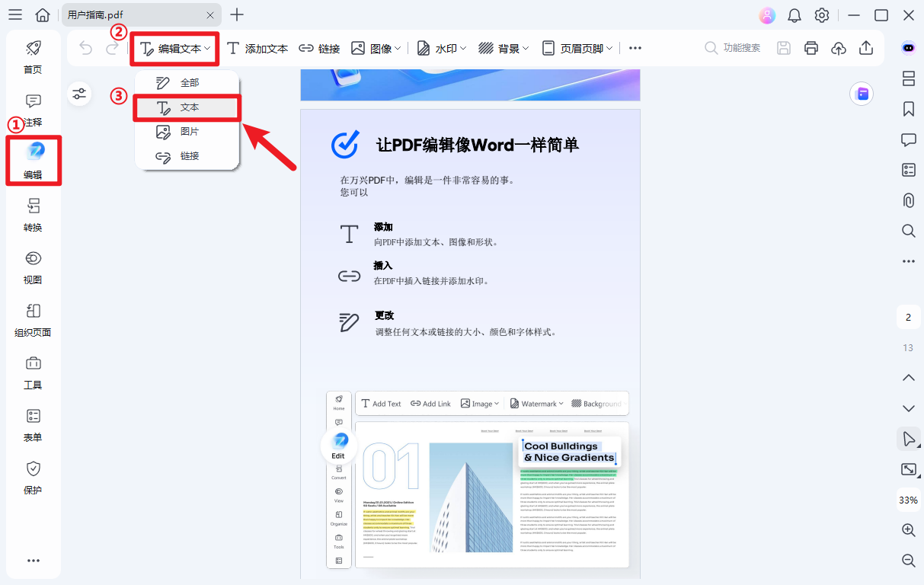This screenshot has height=585, width=924.
Task: Enable the snapshot tool in the right sidebar
Action: click(x=908, y=469)
